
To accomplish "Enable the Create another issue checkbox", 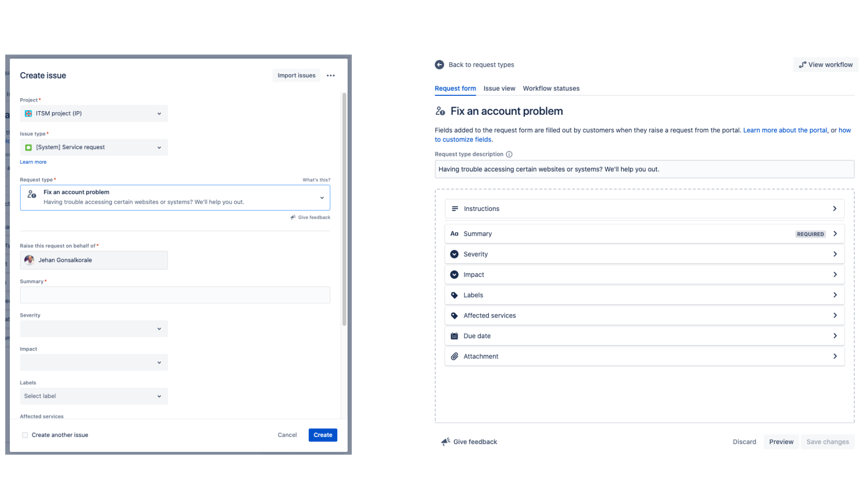I will click(x=25, y=435).
